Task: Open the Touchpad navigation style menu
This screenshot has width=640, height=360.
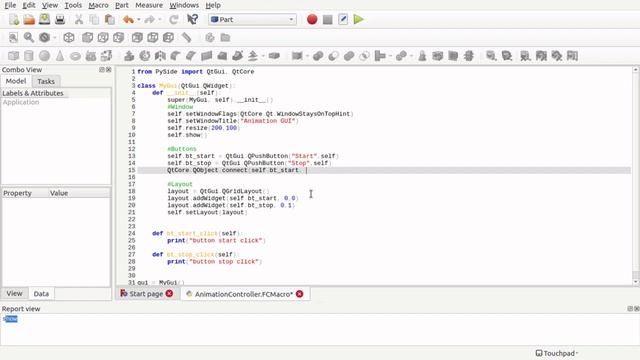Action: pyautogui.click(x=557, y=353)
